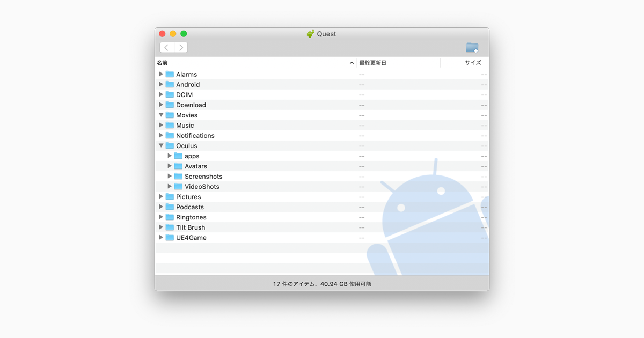Click the green zoom window button
Viewport: 644px width, 338px height.
[x=184, y=34]
